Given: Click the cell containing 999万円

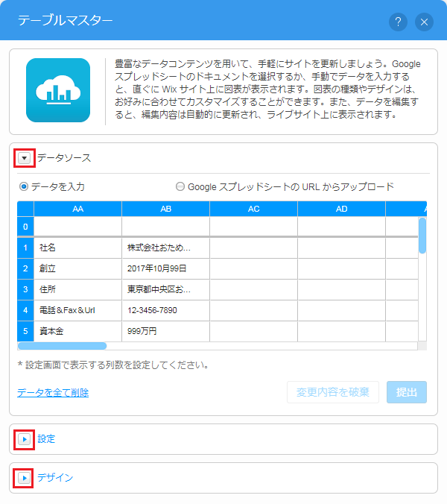Looking at the screenshot, I should pyautogui.click(x=165, y=330).
